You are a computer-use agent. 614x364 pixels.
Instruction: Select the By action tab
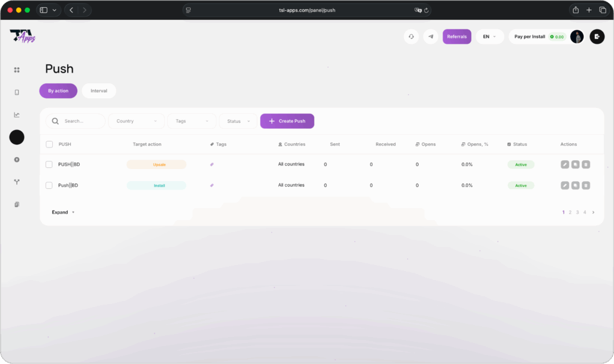[x=58, y=91]
